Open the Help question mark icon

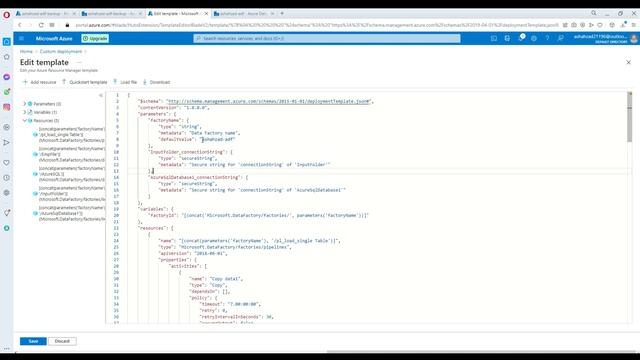point(547,38)
